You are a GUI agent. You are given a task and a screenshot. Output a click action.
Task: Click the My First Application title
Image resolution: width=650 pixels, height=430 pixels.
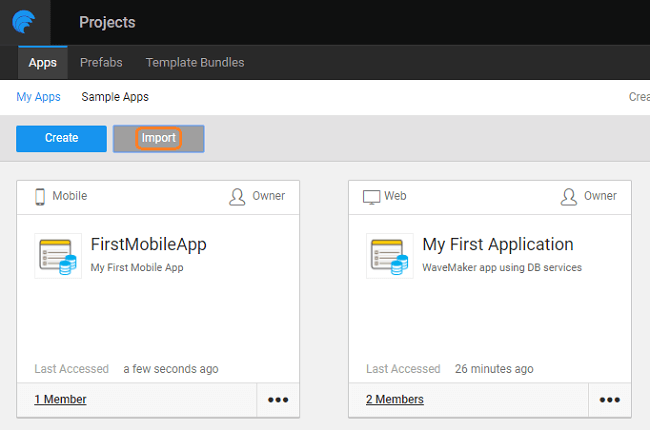click(x=498, y=244)
